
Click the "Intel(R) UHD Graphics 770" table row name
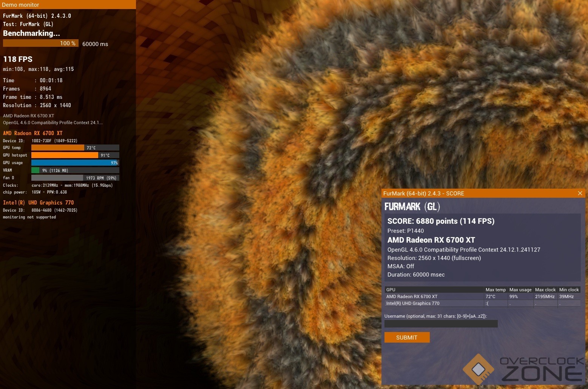pyautogui.click(x=413, y=303)
